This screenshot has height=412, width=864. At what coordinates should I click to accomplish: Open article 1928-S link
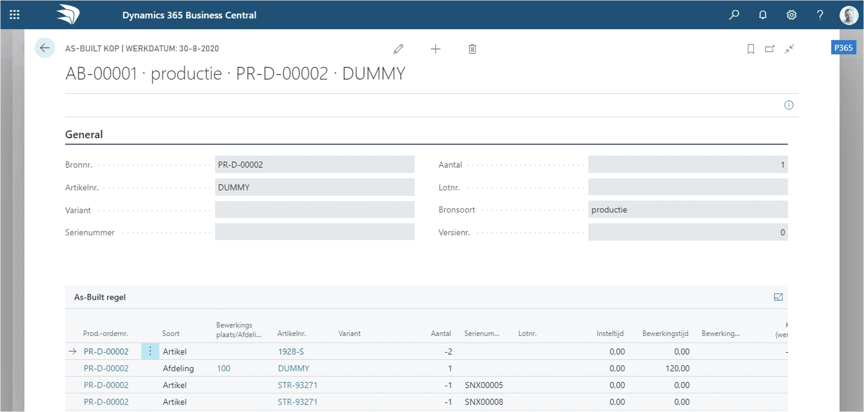(x=290, y=351)
